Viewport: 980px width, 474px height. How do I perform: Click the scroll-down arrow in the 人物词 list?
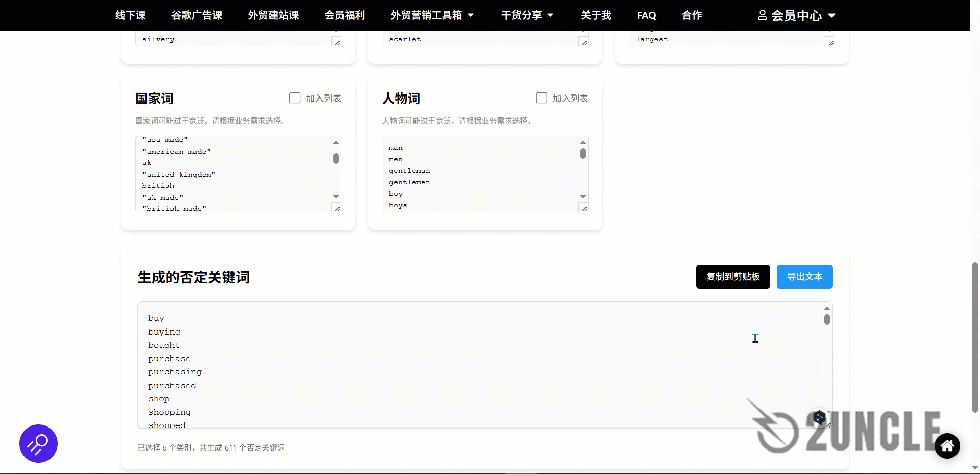[582, 196]
